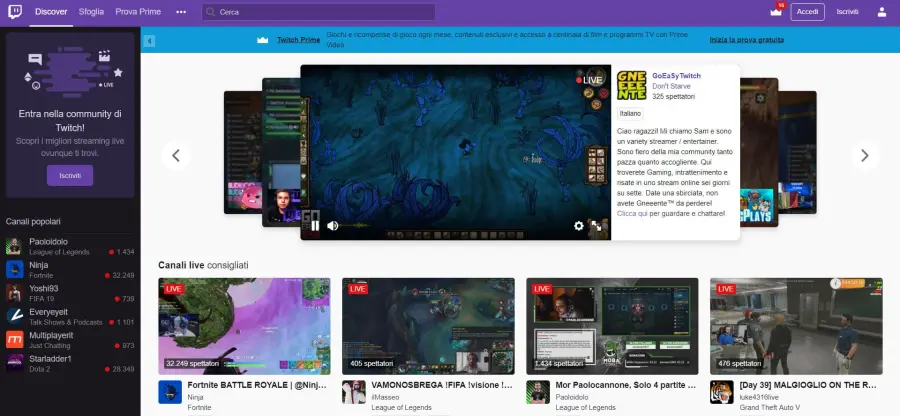Select the carousel preview immediately right of player
Screen dimensions: 900x416
(x=759, y=152)
